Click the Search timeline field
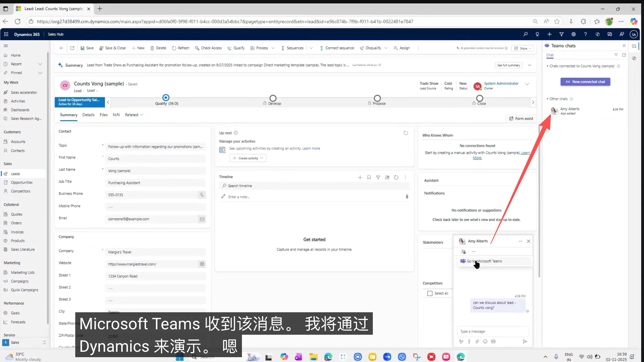Viewport: 644px width, 362px height. pyautogui.click(x=314, y=186)
